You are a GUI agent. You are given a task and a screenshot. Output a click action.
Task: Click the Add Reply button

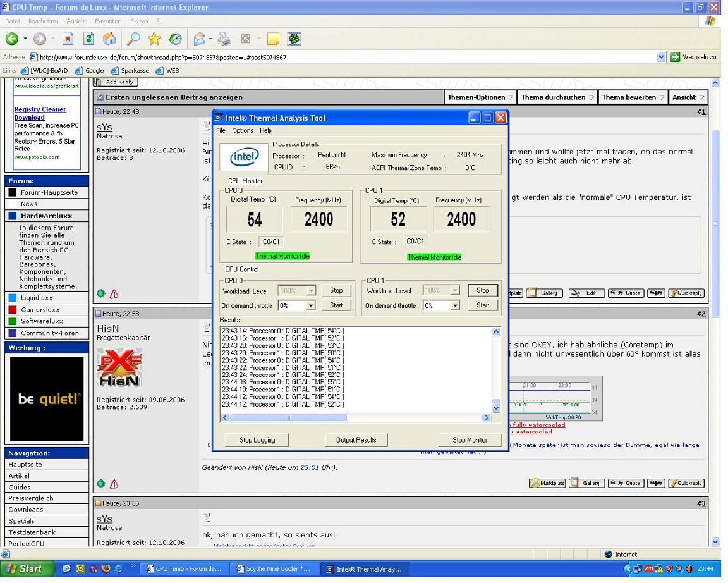(x=116, y=82)
